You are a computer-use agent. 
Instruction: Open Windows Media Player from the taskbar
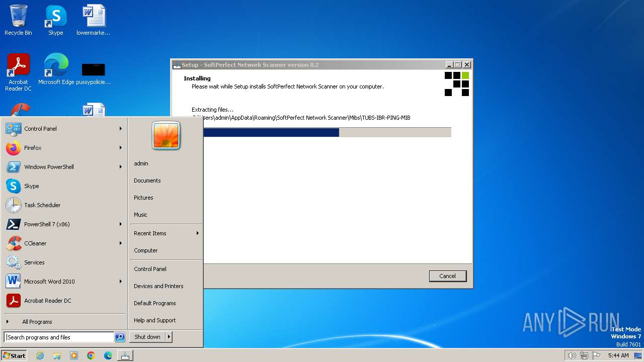tap(74, 355)
